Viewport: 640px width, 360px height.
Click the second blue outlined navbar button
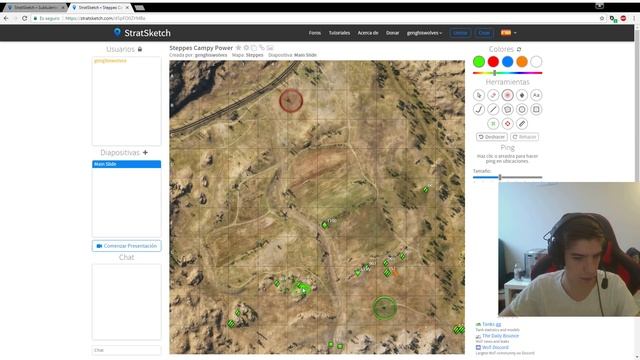pyautogui.click(x=484, y=33)
